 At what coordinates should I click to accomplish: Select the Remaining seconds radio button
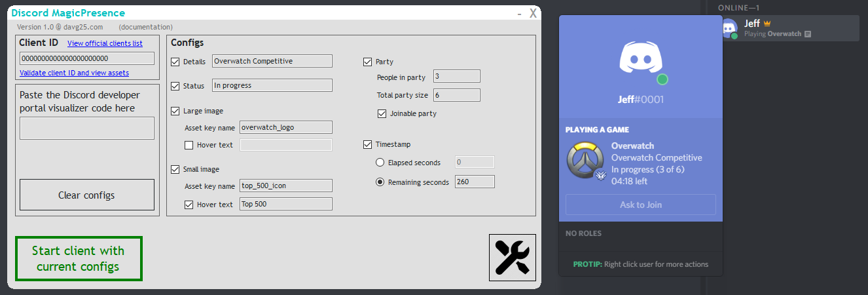tap(380, 182)
